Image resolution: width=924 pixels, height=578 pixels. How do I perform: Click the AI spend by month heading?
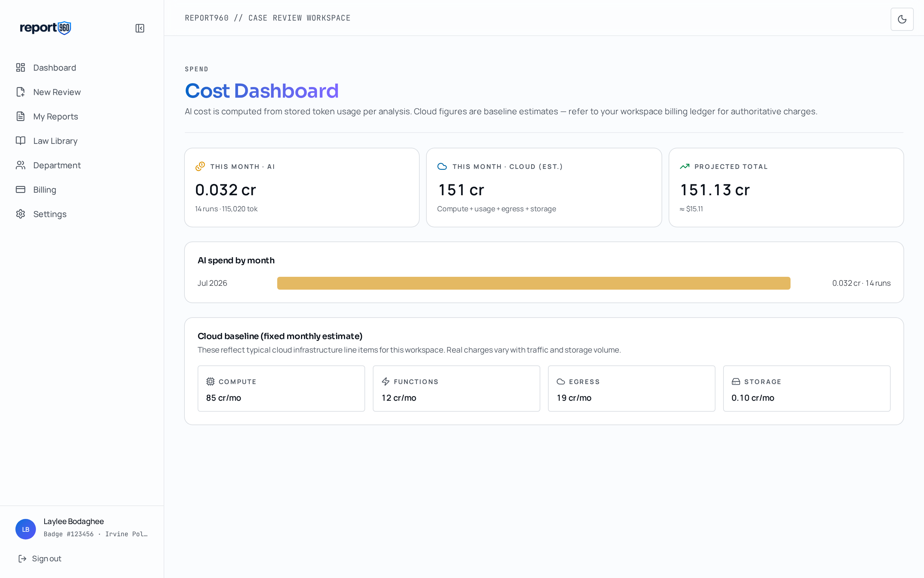[x=236, y=260]
